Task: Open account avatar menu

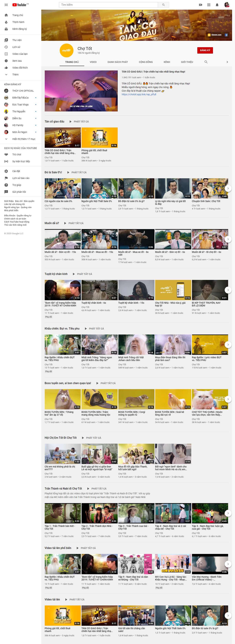Action: [x=227, y=5]
